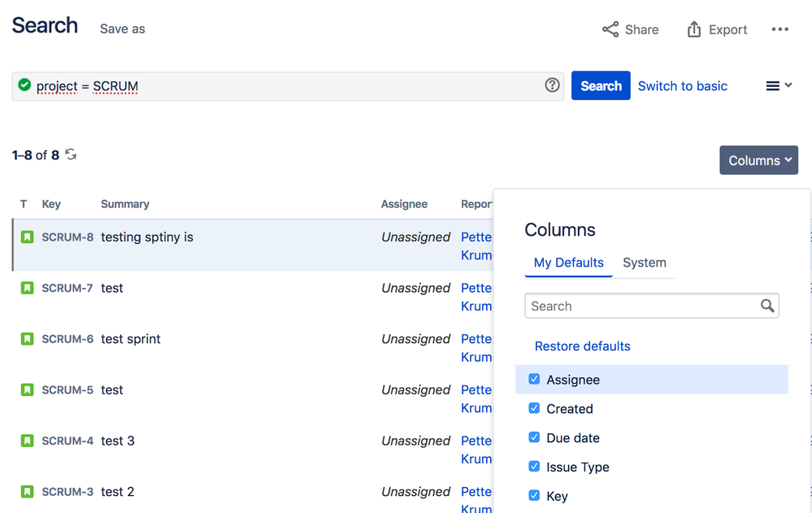Click the story type icon for SCRUM-8

click(27, 237)
